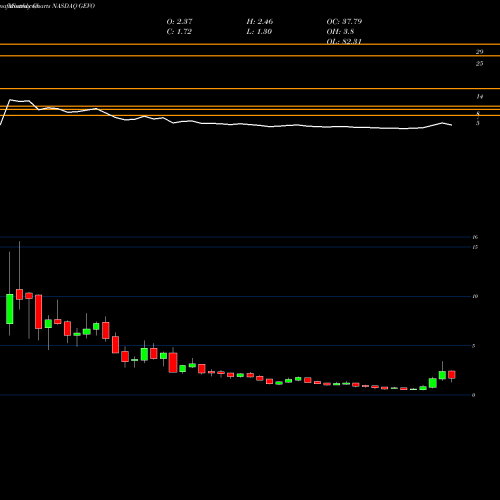Select the open value O: 2.37
Viewport: 500px width, 500px height.
[x=179, y=22]
